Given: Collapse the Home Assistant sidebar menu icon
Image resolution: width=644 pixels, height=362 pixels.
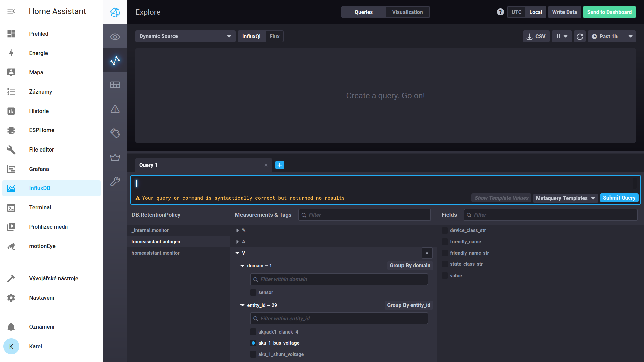Looking at the screenshot, I should 11,11.
